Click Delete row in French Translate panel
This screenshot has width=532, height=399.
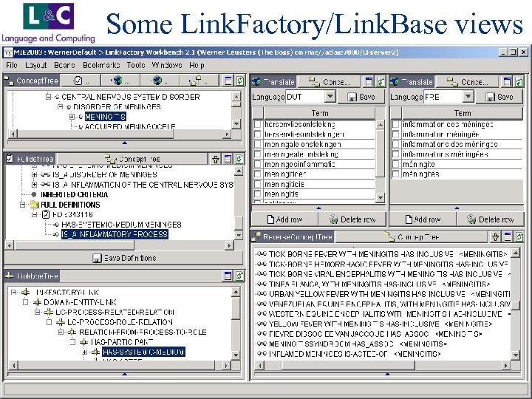tap(491, 219)
